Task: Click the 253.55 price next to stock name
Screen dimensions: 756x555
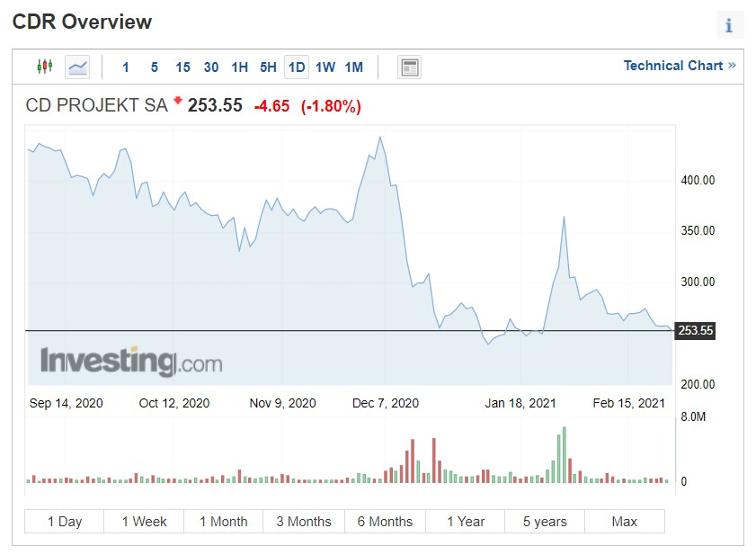Action: [x=215, y=105]
